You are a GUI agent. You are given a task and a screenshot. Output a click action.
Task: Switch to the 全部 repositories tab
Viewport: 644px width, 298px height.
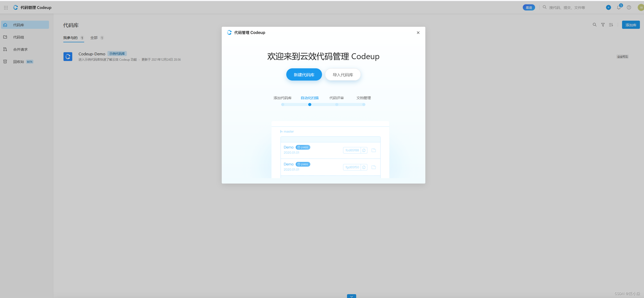pyautogui.click(x=94, y=38)
